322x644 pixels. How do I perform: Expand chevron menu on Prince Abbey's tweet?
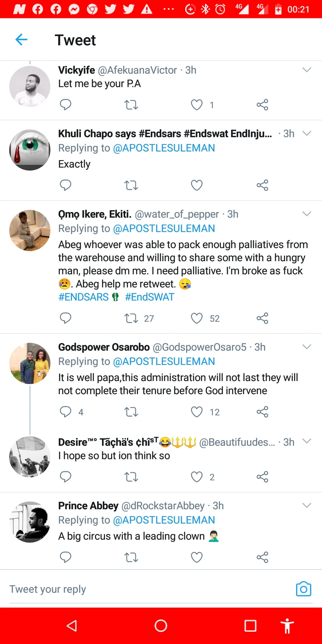point(307,506)
